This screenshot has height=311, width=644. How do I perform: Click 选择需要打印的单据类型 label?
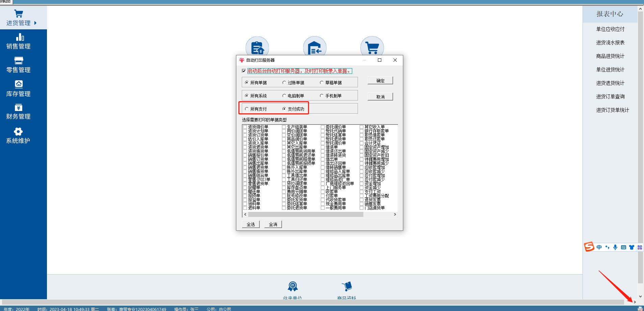point(264,120)
